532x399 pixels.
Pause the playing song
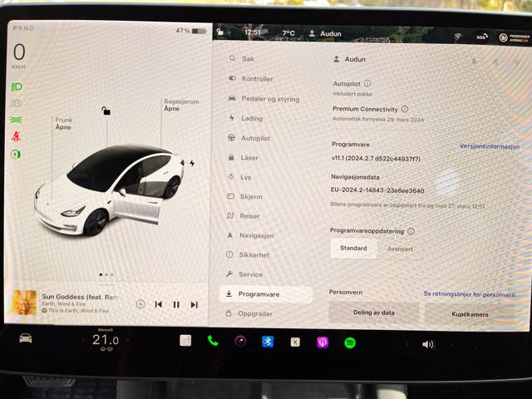(x=176, y=305)
